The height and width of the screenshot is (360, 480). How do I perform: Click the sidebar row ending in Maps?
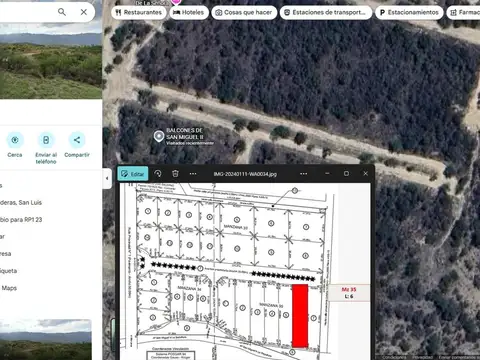click(x=8, y=288)
